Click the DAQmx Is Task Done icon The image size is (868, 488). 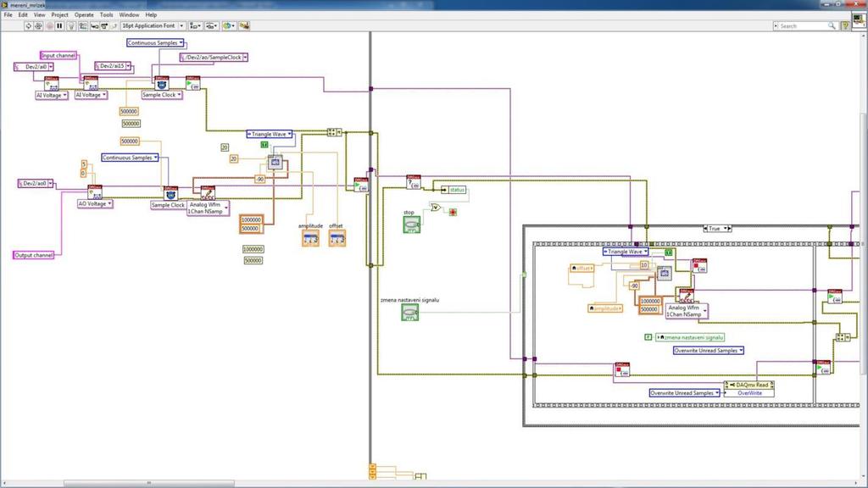coord(414,182)
